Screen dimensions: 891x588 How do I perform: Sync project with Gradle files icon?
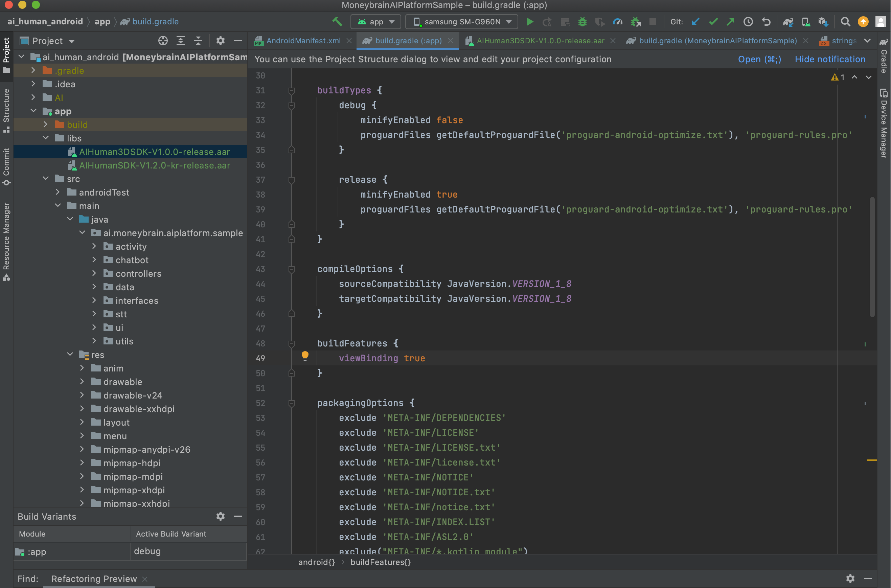click(788, 22)
